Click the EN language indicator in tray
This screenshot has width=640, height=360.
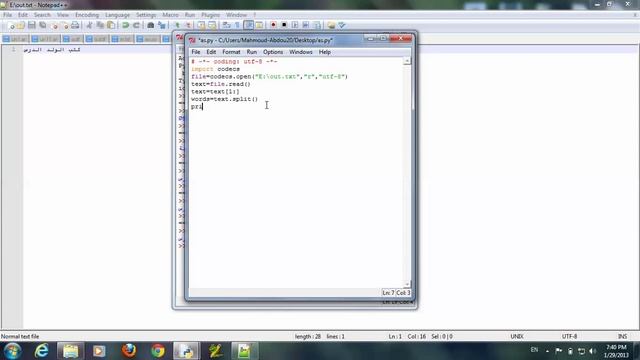coord(534,350)
